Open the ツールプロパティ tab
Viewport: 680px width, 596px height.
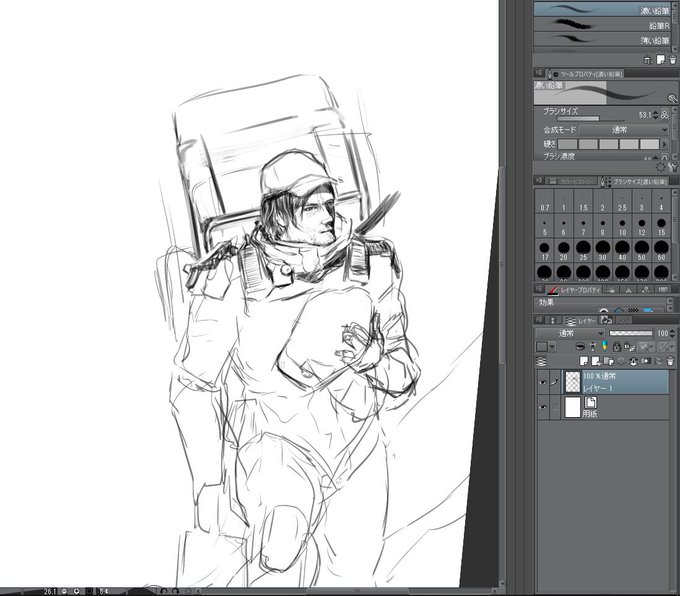585,74
